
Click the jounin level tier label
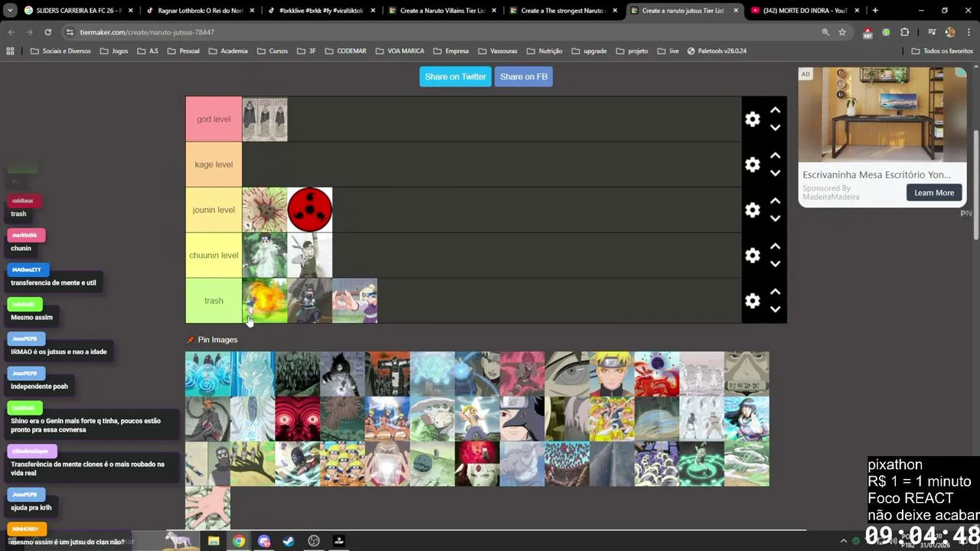[x=214, y=210]
